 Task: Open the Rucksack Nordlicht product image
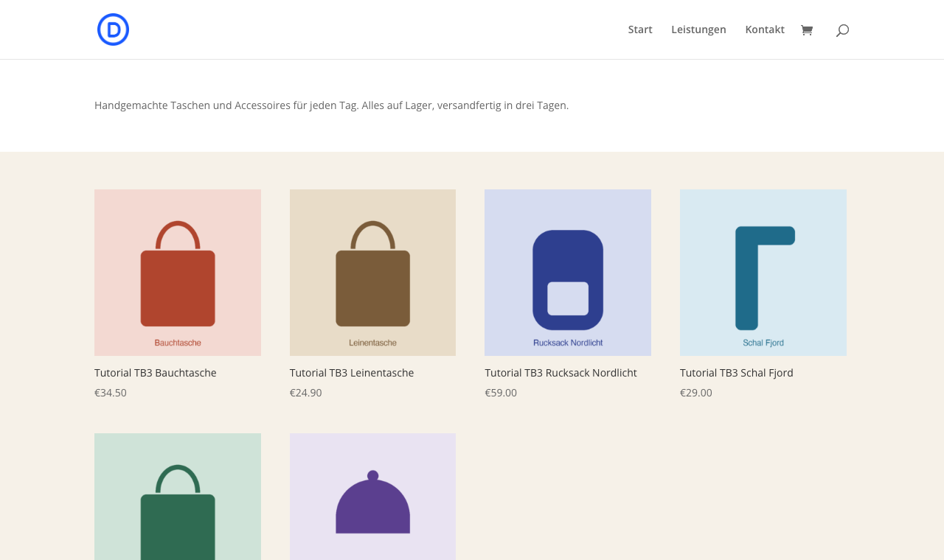click(568, 273)
